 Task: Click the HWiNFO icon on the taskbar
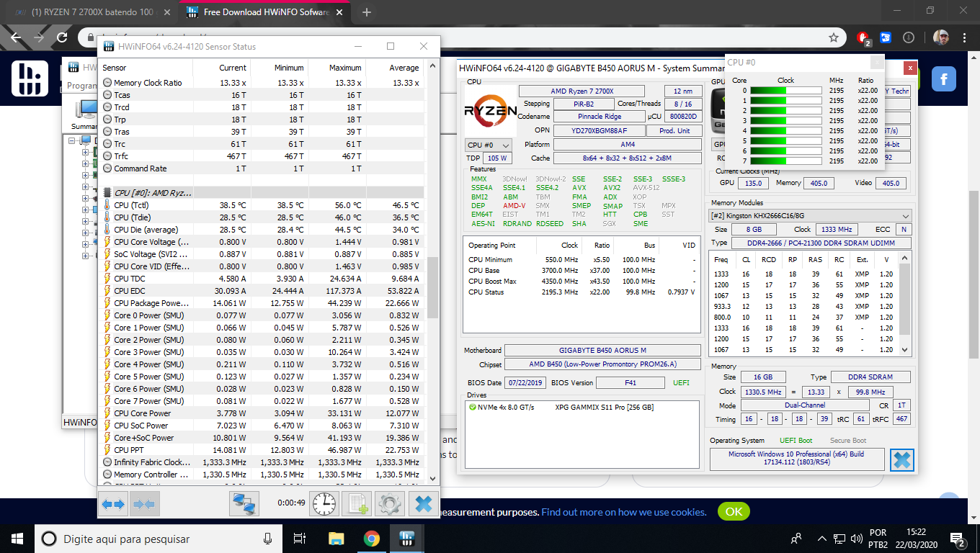click(x=406, y=539)
